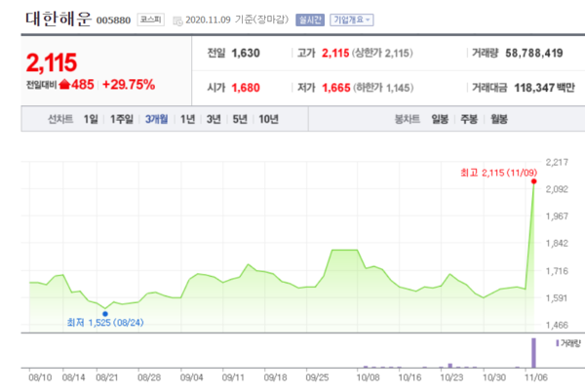Select the 1주일 line chart tab
Image resolution: width=585 pixels, height=392 pixels.
click(122, 119)
